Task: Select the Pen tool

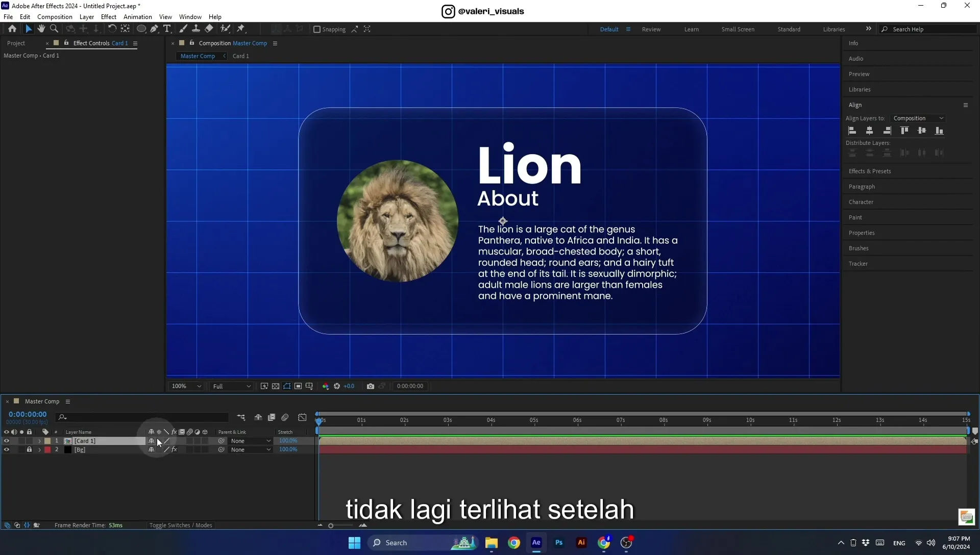Action: (154, 29)
